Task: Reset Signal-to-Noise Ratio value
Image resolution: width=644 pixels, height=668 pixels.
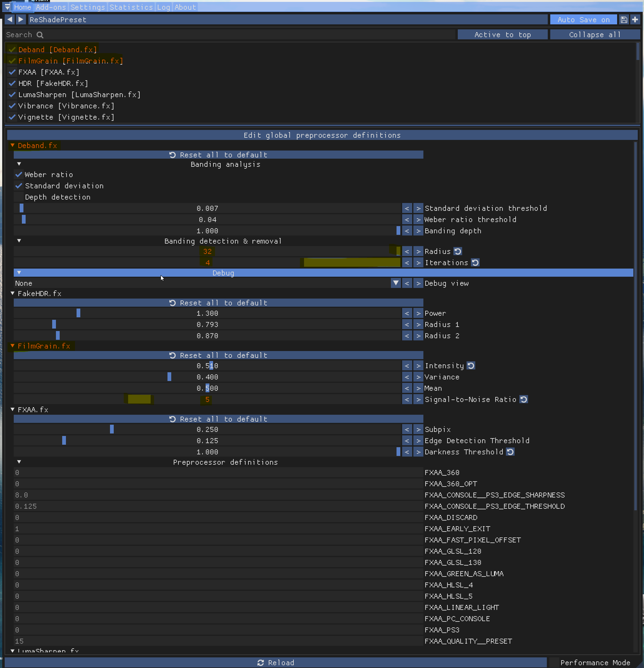Action: click(524, 399)
